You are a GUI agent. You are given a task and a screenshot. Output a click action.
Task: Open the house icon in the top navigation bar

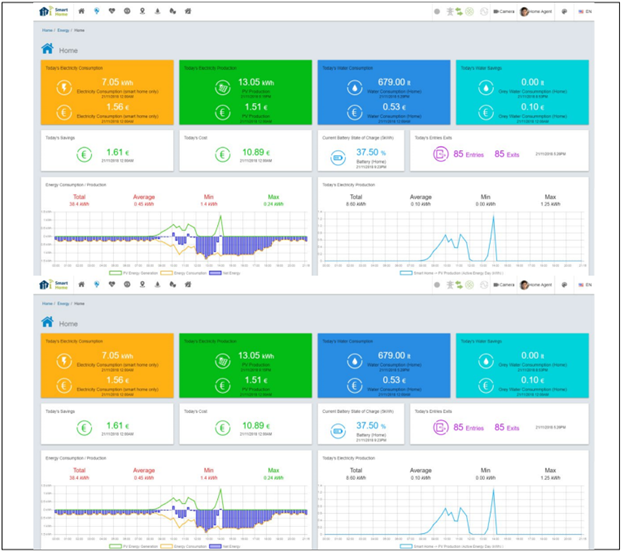(81, 12)
